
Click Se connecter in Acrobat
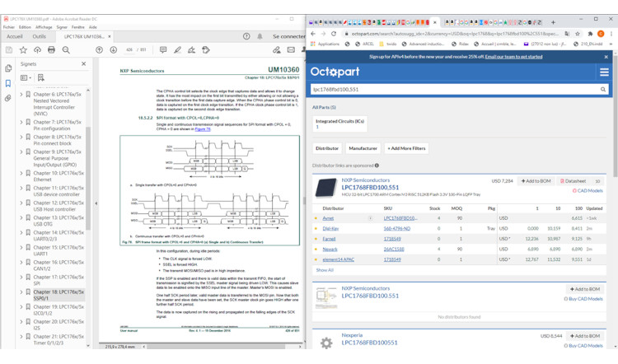[x=289, y=36]
